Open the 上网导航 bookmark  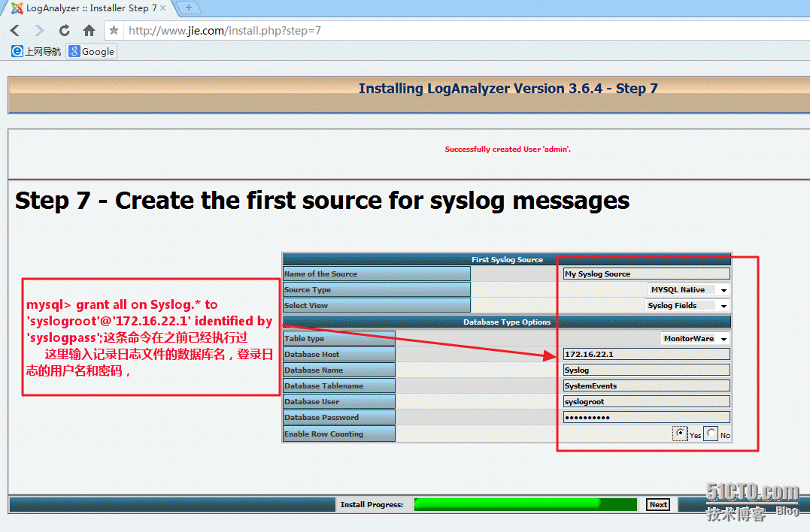point(36,51)
